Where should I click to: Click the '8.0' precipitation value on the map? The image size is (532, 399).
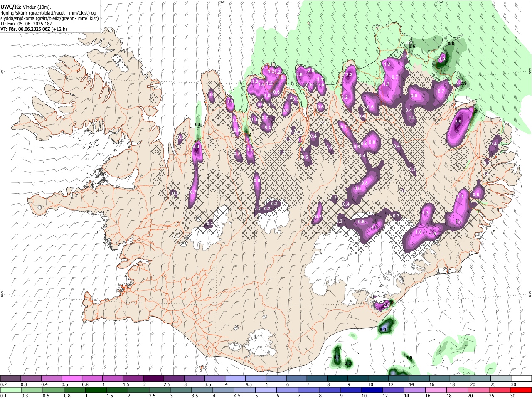[x=383, y=330]
